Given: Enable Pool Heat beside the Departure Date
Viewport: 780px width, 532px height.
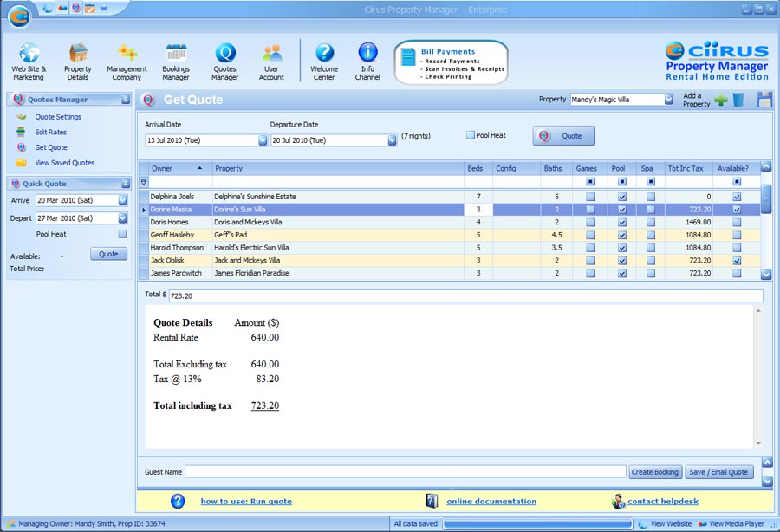Looking at the screenshot, I should pos(470,135).
